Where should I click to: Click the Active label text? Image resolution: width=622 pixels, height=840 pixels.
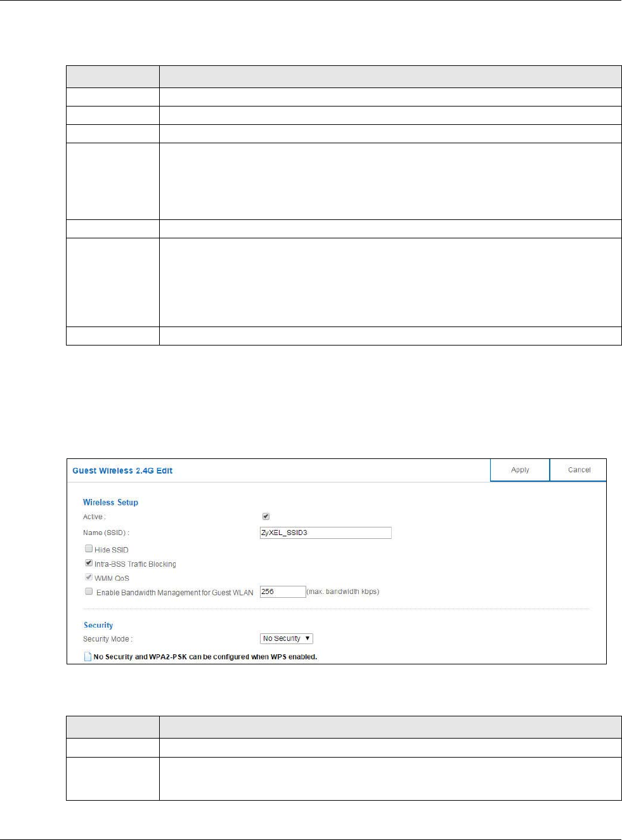pyautogui.click(x=94, y=517)
